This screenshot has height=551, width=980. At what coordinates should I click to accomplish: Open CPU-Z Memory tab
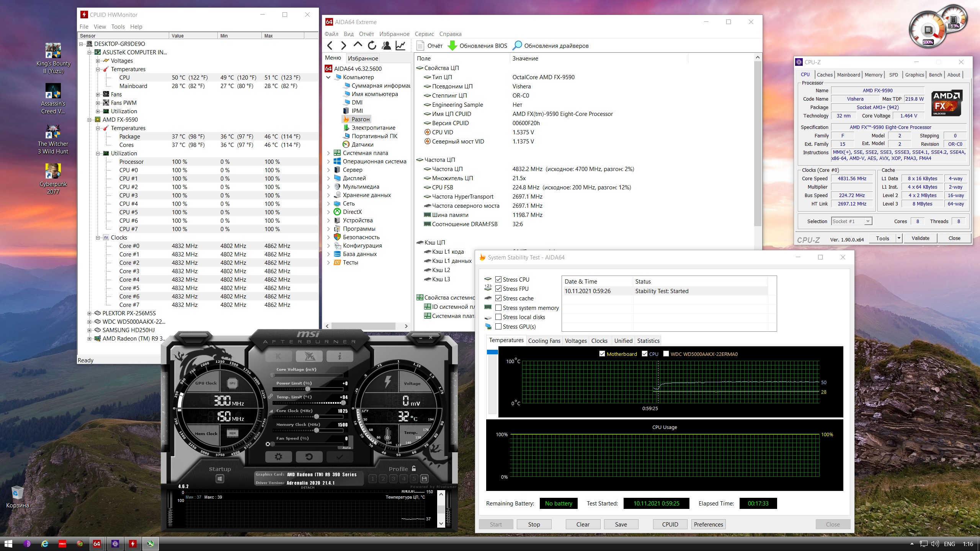(873, 75)
